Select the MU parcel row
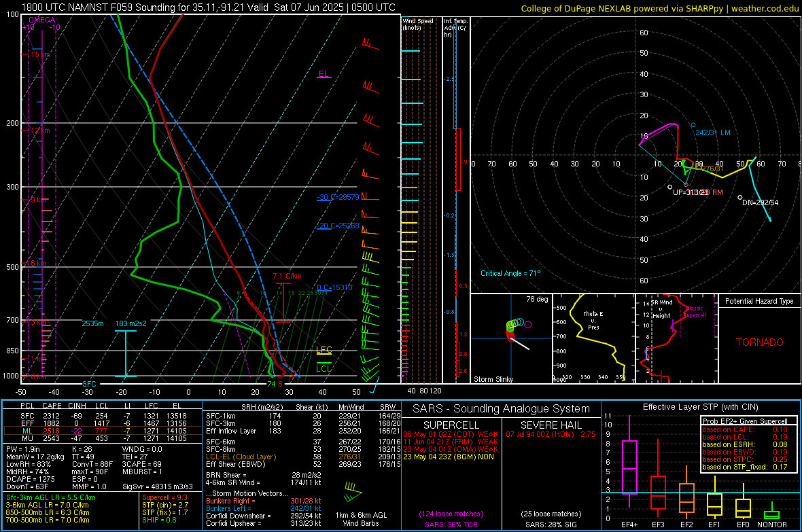Screen dimensions: 802x532 [x=103, y=438]
